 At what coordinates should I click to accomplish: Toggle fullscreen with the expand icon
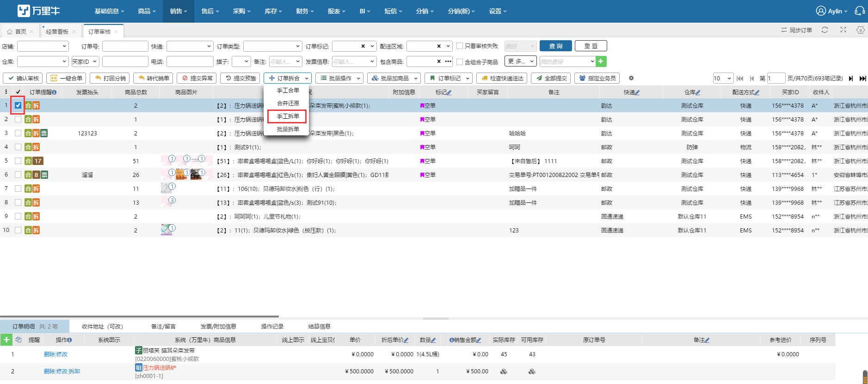point(843,30)
